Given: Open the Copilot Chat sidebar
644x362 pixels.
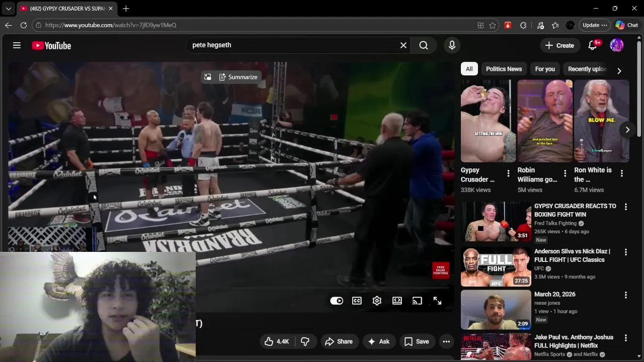Looking at the screenshot, I should [627, 25].
